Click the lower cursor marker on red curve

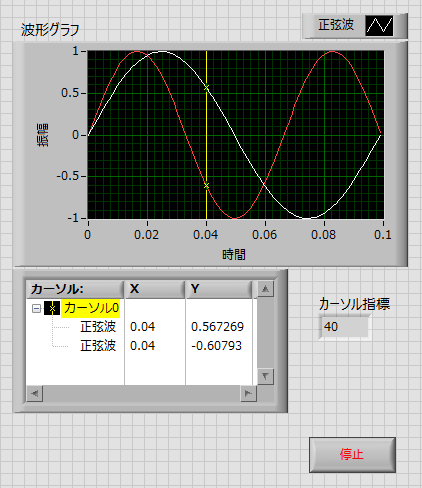click(207, 186)
